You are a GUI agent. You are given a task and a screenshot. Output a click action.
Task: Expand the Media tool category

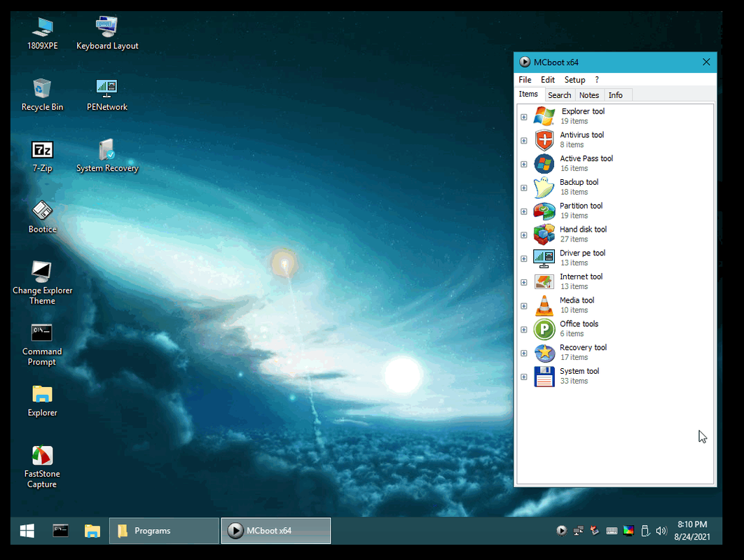pyautogui.click(x=524, y=307)
